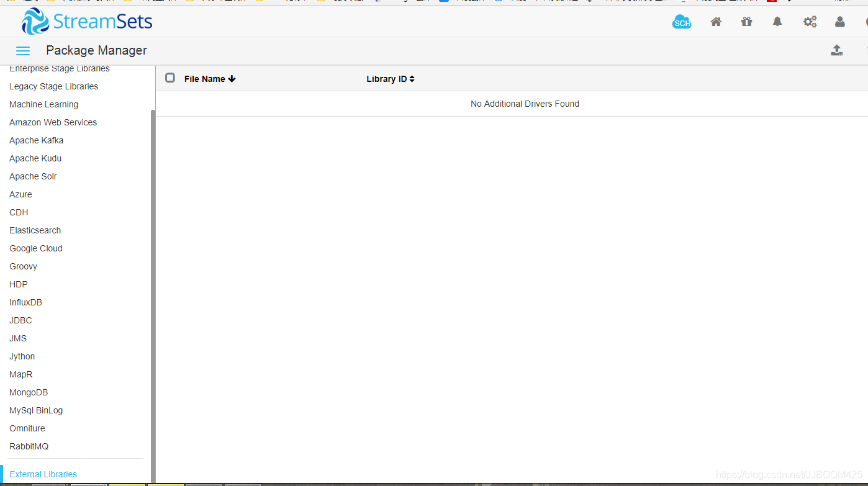
Task: Open Azure in sidebar
Action: (20, 194)
